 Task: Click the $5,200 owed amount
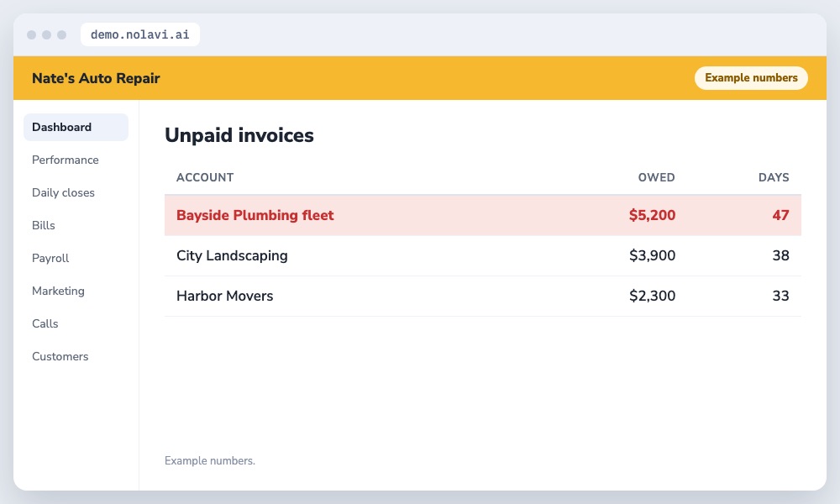point(652,215)
